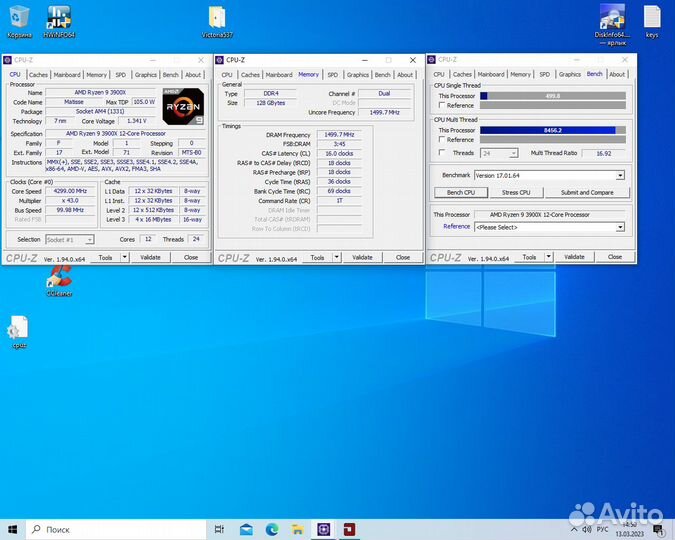Open the Mail app in the taskbar
Viewport: 675px width, 540px height.
pos(246,529)
